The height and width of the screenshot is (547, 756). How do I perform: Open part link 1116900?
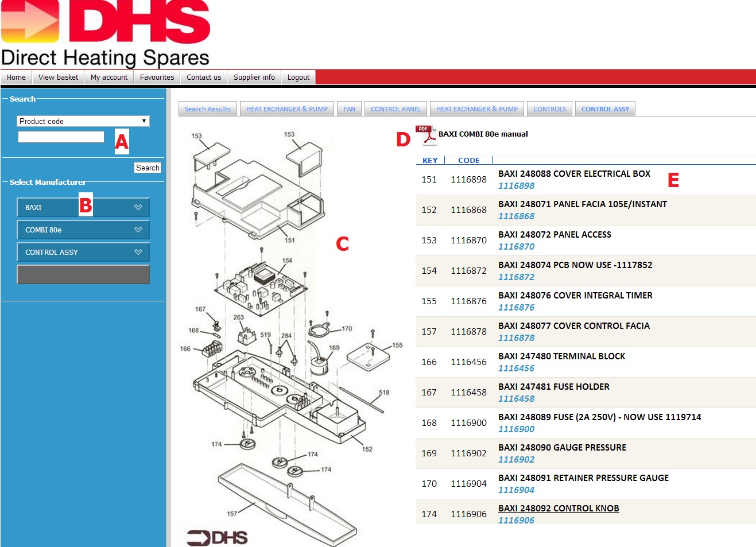coord(516,429)
